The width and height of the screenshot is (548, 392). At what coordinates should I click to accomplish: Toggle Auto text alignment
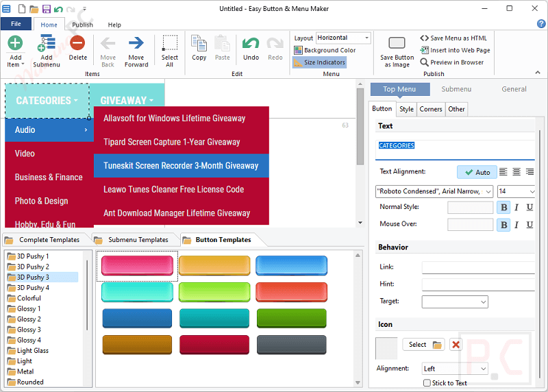(x=477, y=172)
